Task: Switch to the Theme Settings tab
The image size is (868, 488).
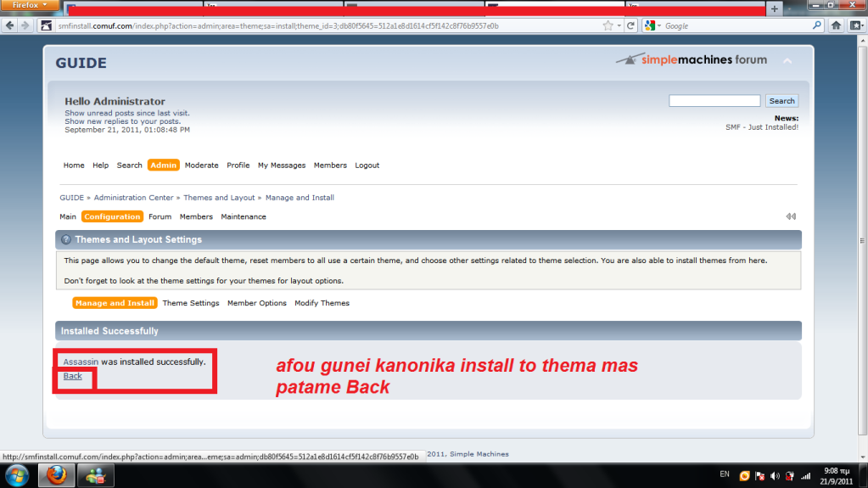Action: pos(191,303)
